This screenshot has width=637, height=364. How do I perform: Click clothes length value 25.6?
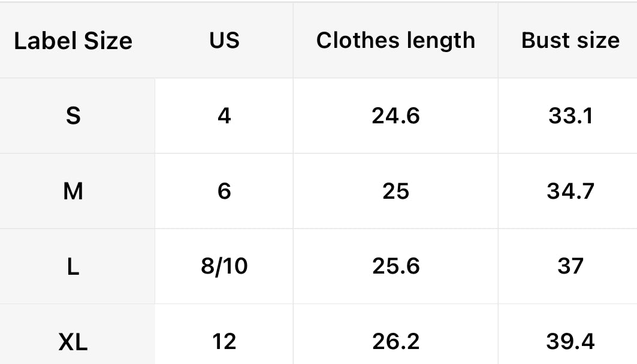click(x=396, y=266)
